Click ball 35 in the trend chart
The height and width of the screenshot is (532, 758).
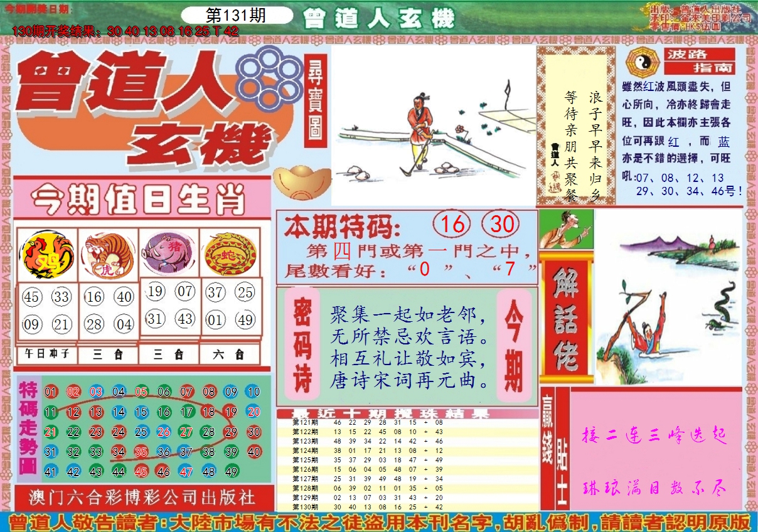141,452
